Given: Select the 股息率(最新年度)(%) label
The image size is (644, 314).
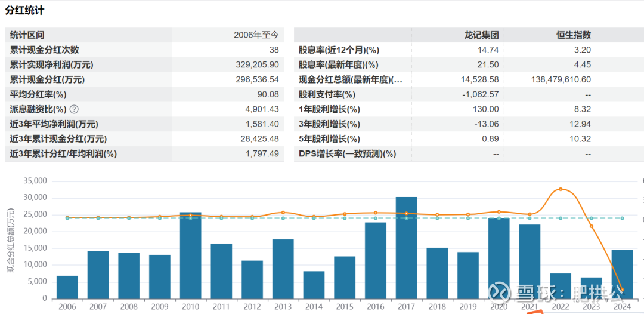Looking at the screenshot, I should pos(339,65).
